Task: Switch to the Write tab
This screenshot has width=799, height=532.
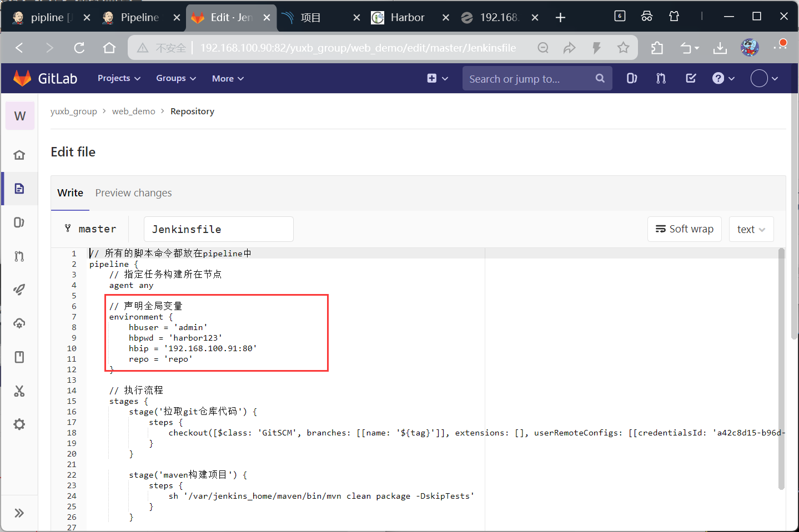Action: 70,192
